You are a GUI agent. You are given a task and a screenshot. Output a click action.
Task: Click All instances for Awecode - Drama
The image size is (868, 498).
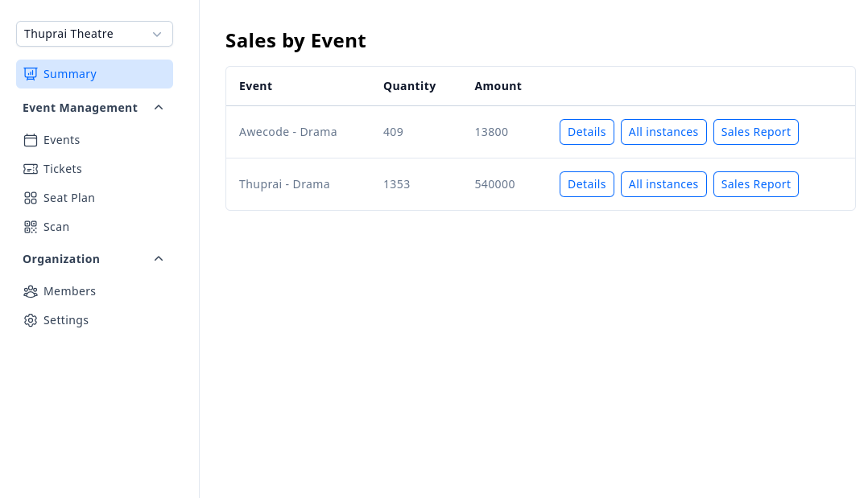click(663, 131)
